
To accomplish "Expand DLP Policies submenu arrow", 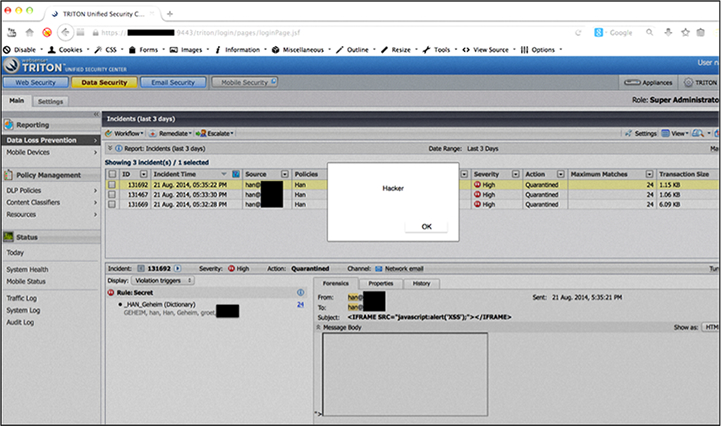I will (95, 190).
